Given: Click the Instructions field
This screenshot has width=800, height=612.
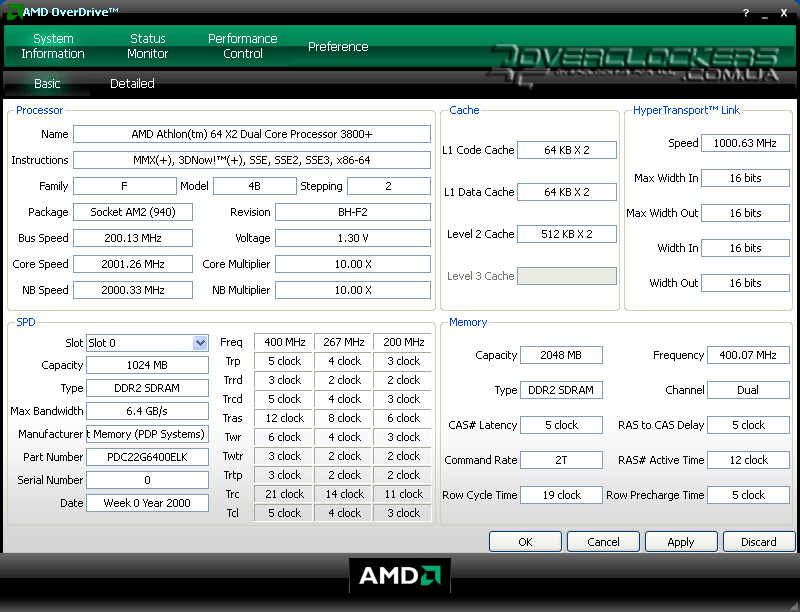Looking at the screenshot, I should 252,160.
